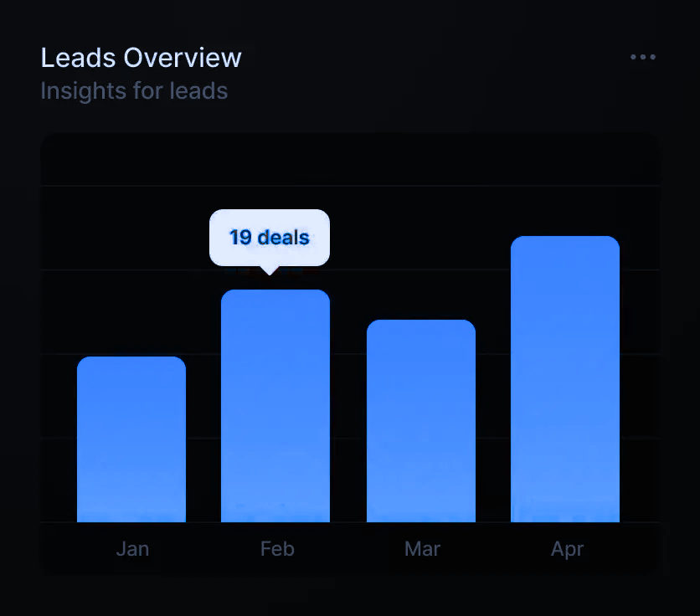Click the Jan bar in chart
The height and width of the screenshot is (616, 700).
pyautogui.click(x=131, y=439)
